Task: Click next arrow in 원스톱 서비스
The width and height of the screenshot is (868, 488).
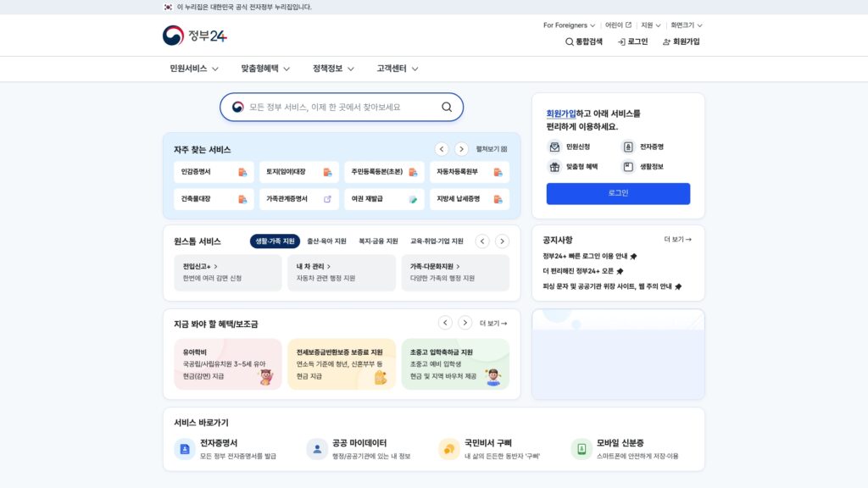Action: coord(502,241)
